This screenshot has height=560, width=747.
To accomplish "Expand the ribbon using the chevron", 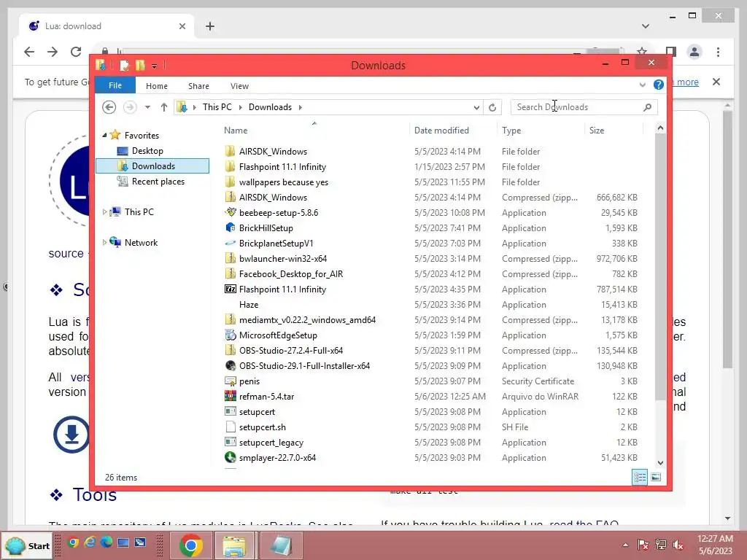I will pyautogui.click(x=642, y=85).
